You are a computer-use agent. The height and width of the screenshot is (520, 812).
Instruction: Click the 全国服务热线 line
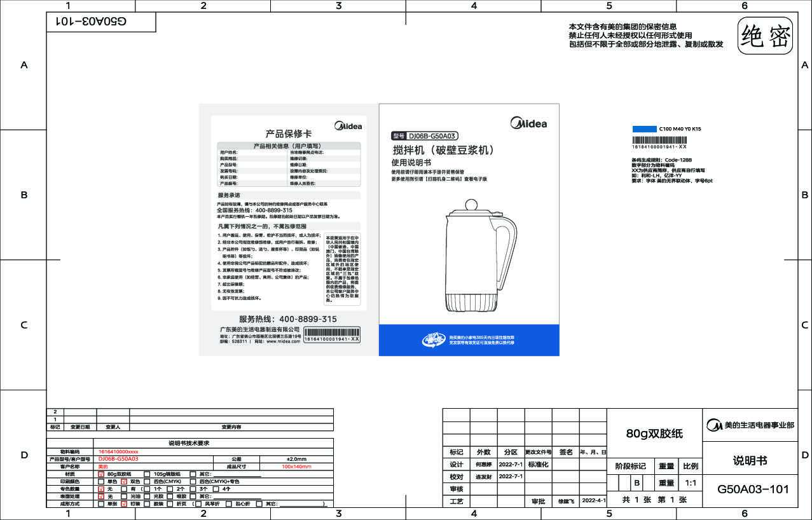254,210
